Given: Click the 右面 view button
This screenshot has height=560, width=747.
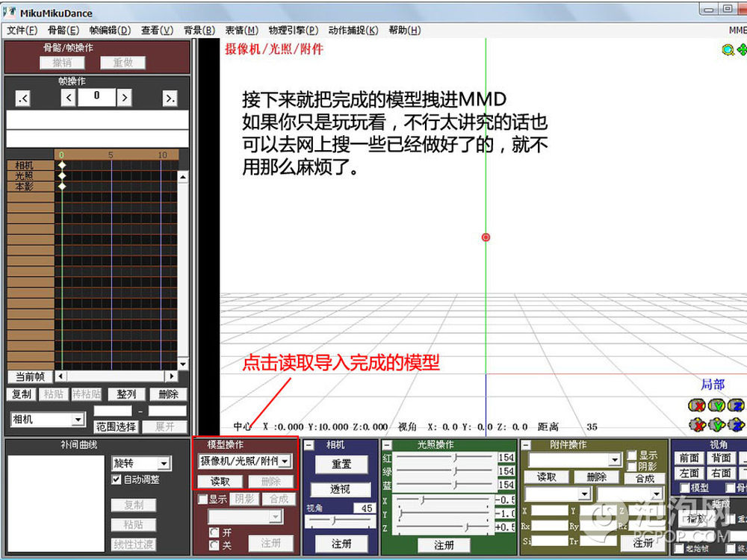Looking at the screenshot, I should click(722, 473).
